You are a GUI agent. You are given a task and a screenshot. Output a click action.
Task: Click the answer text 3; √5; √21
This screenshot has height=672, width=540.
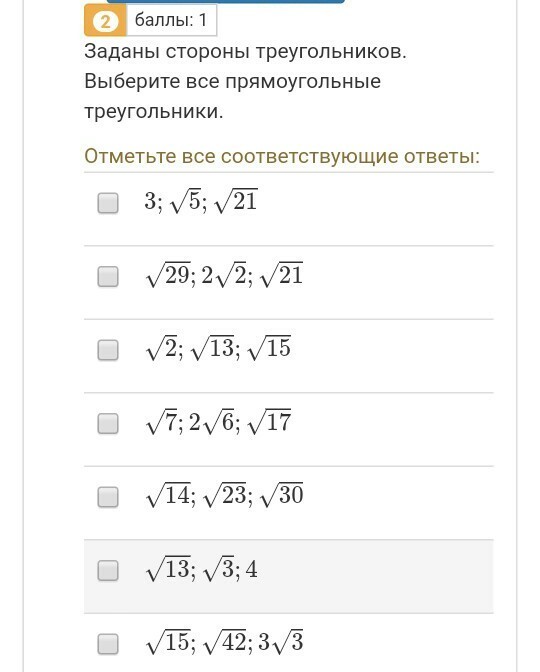pyautogui.click(x=201, y=201)
